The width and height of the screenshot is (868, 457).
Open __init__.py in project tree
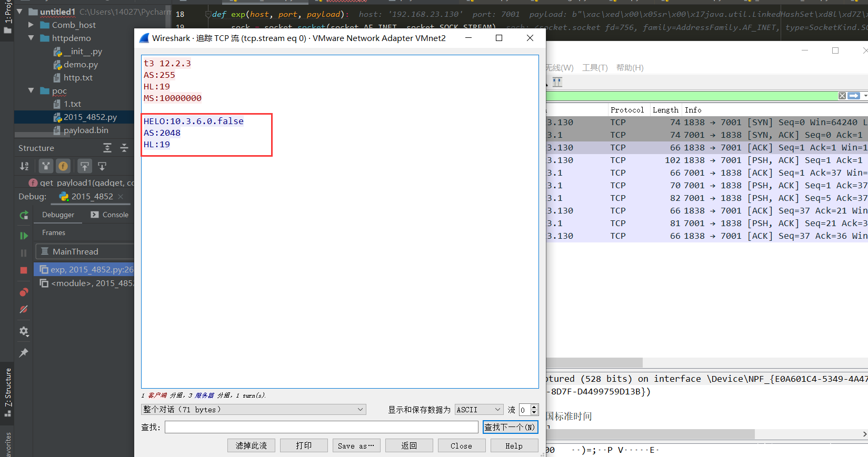pos(77,51)
